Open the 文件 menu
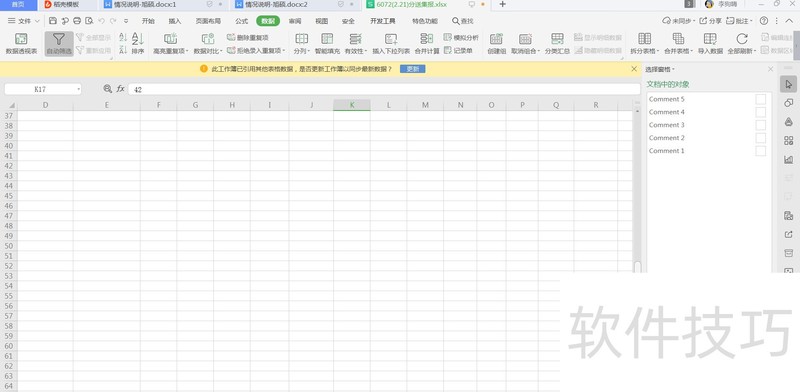 (23, 21)
